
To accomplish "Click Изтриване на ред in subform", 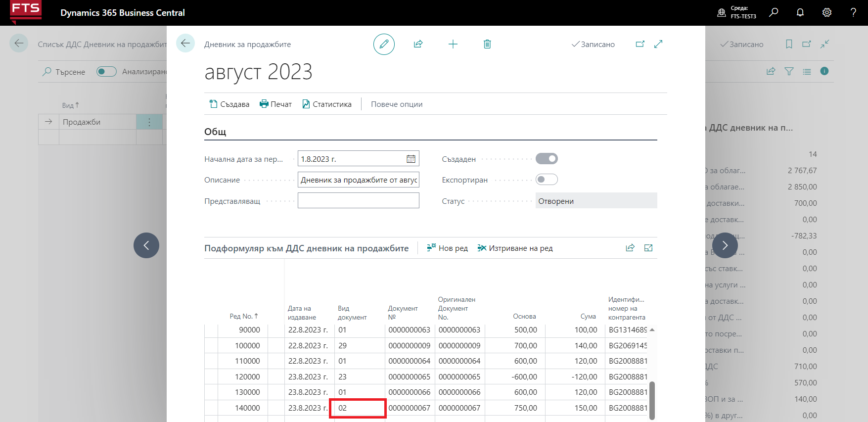I will [515, 248].
